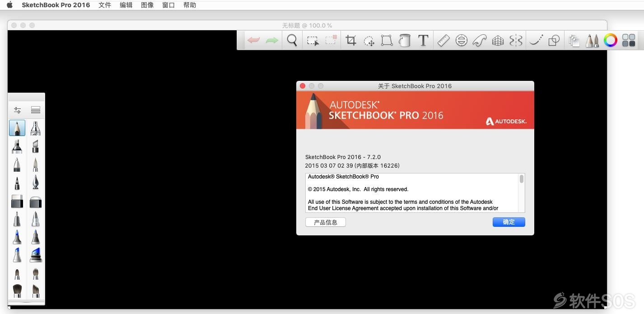Close the 关于 SketchBook Pro 2016 dialog
Image resolution: width=644 pixels, height=314 pixels.
(x=303, y=86)
